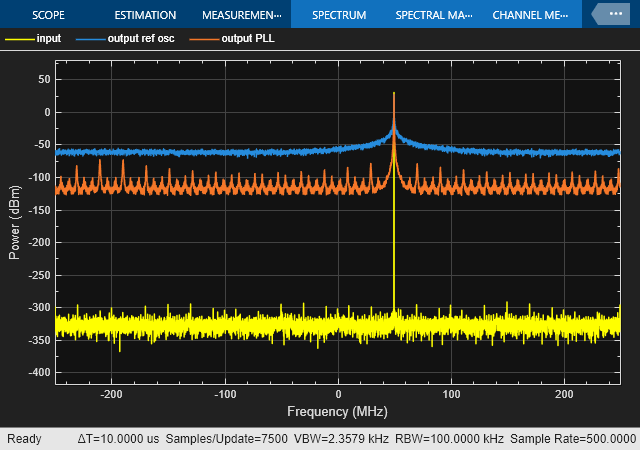
Task: Click the yellow input legend line swatch
Action: (18, 38)
